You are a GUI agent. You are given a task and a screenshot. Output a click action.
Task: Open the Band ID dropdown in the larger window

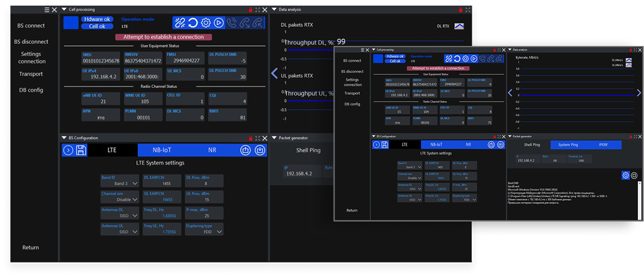coord(135,183)
